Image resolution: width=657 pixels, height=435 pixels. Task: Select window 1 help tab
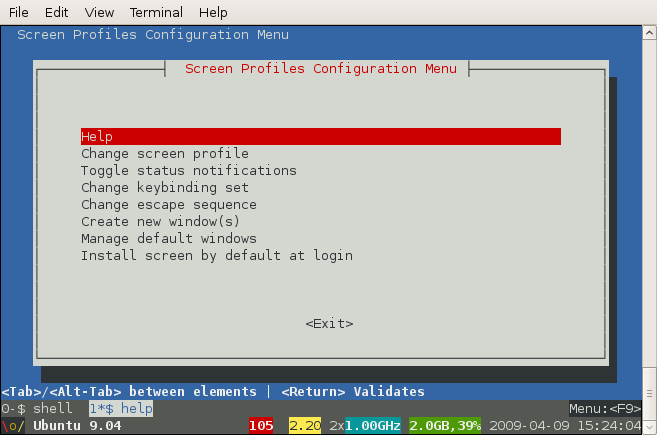121,408
